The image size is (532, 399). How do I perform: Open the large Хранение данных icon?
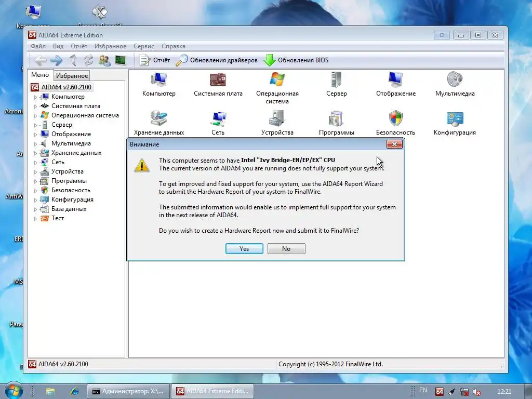(x=159, y=123)
